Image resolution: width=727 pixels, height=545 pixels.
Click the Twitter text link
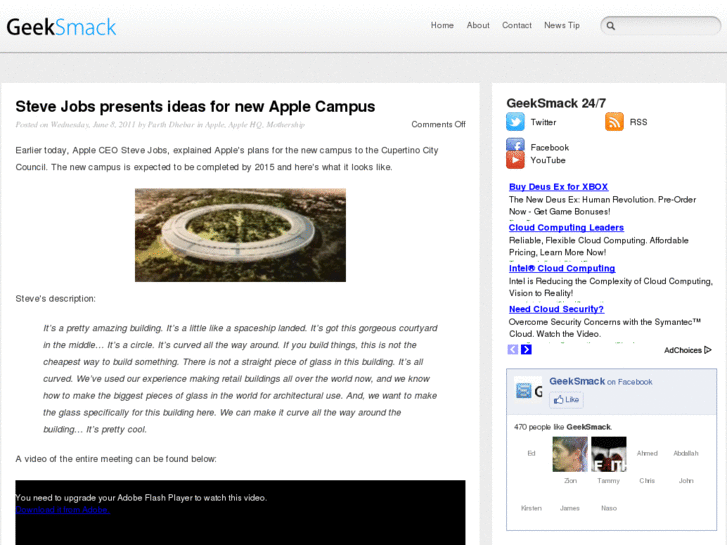point(543,122)
